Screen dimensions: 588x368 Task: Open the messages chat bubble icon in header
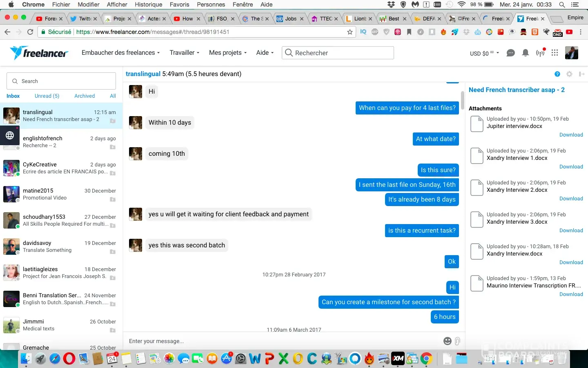click(510, 53)
